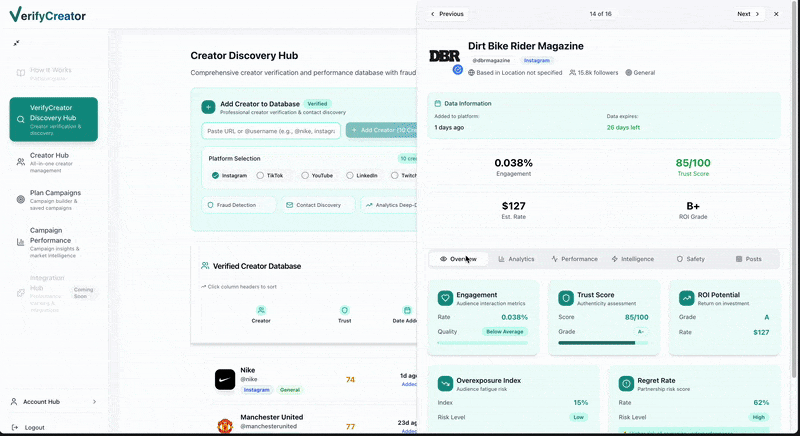Open Plan Campaigns in sidebar
The height and width of the screenshot is (436, 800).
tap(54, 200)
